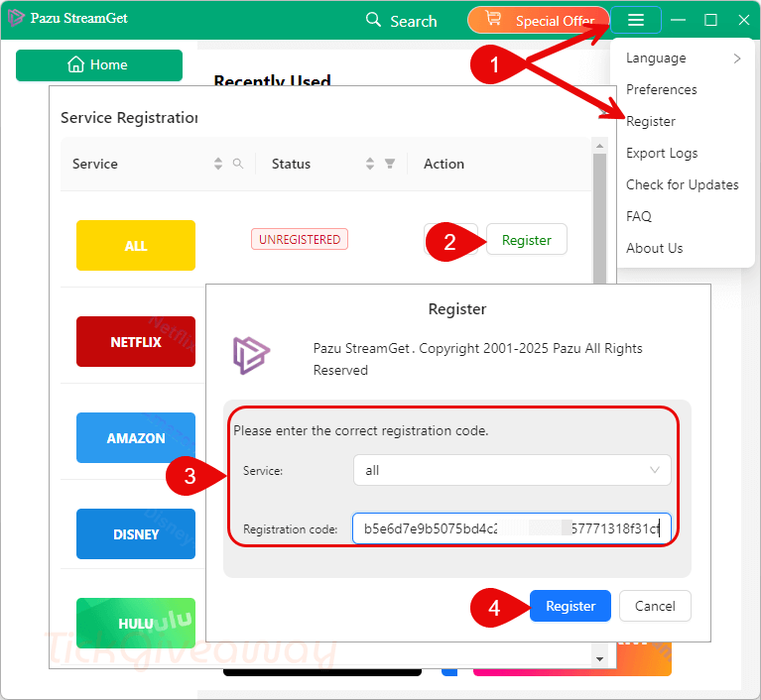Screen dimensions: 761x700
Task: Click the Service column header
Action: tap(94, 164)
